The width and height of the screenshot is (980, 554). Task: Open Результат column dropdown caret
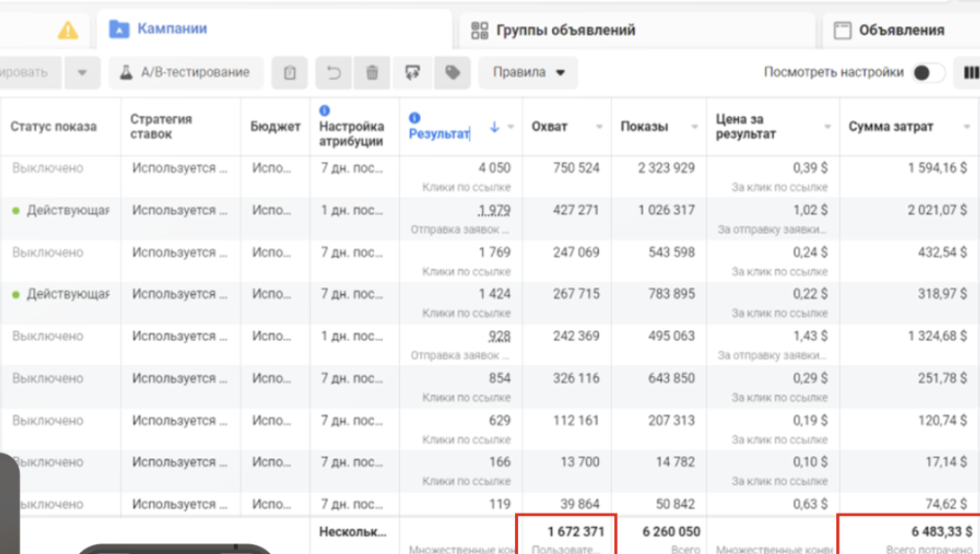coord(511,127)
